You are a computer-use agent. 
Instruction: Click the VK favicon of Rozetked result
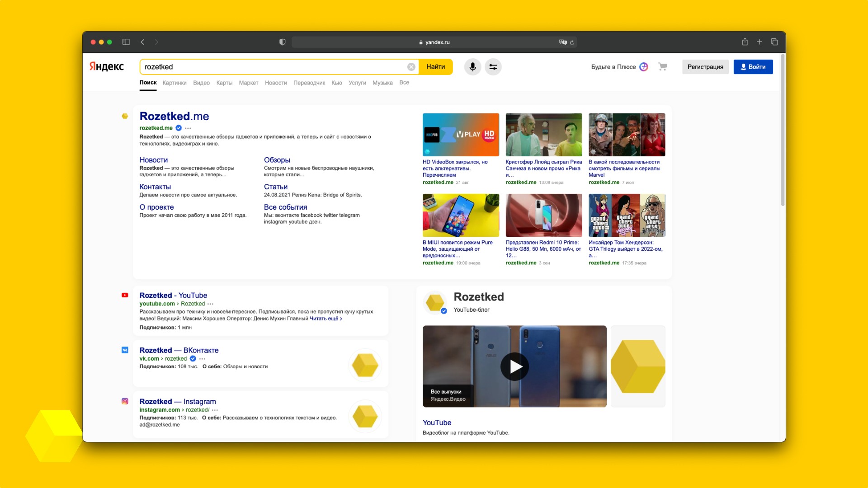coord(125,350)
